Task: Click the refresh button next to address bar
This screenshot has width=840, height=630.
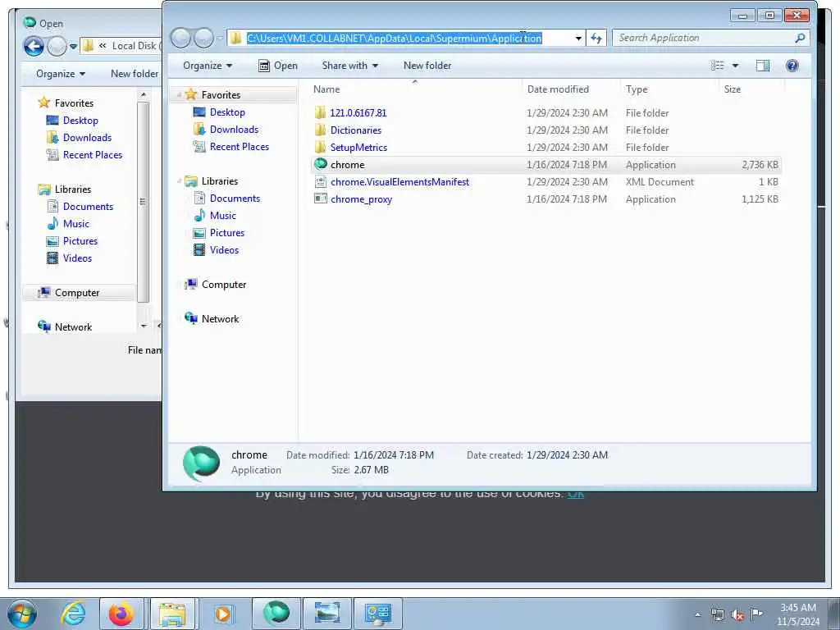Action: coord(596,38)
